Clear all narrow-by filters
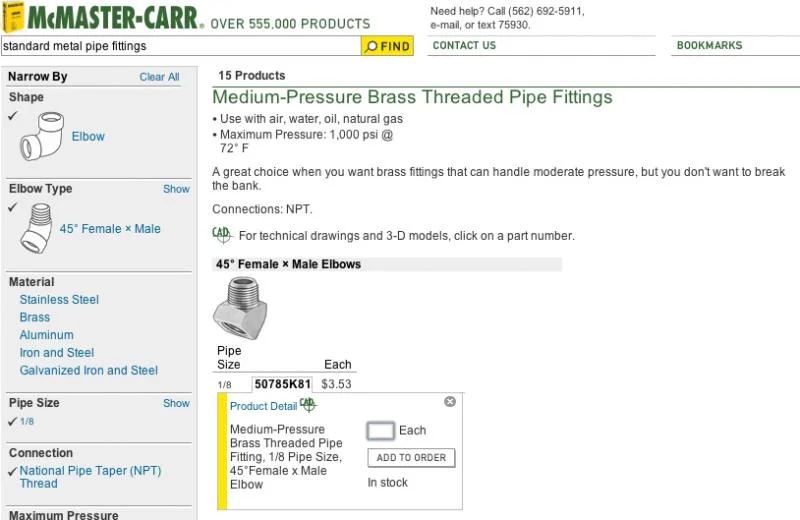800x520 pixels. (159, 77)
